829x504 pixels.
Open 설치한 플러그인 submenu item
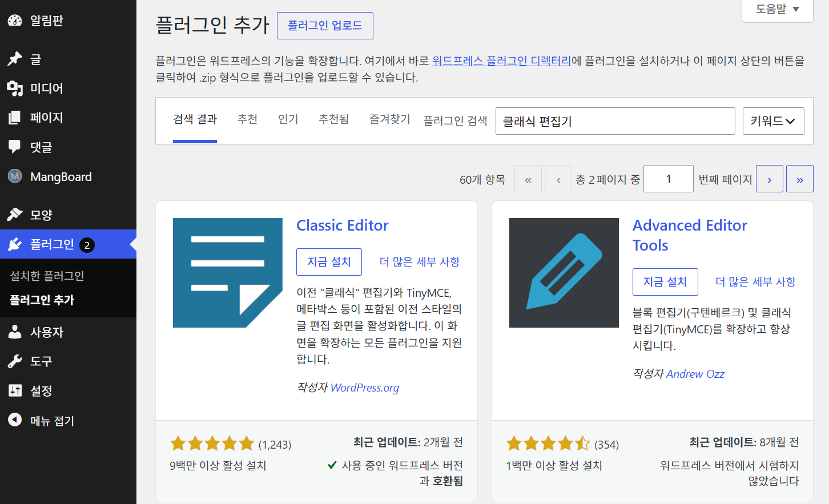click(47, 276)
